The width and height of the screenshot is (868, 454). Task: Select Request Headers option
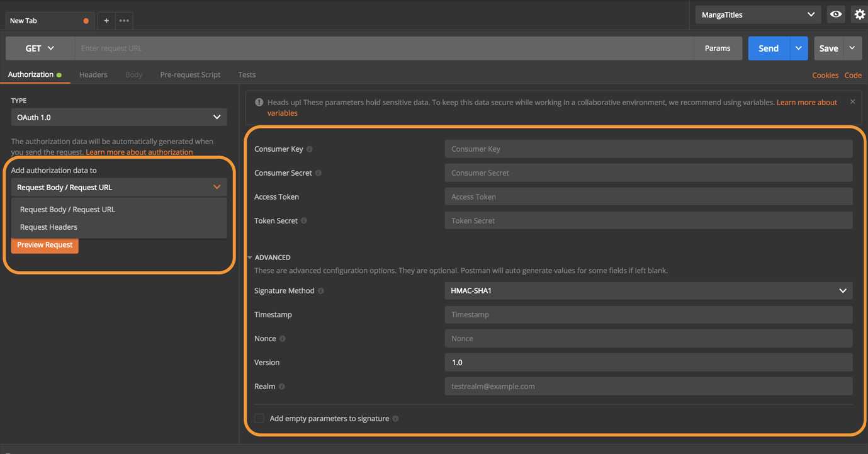click(119, 227)
